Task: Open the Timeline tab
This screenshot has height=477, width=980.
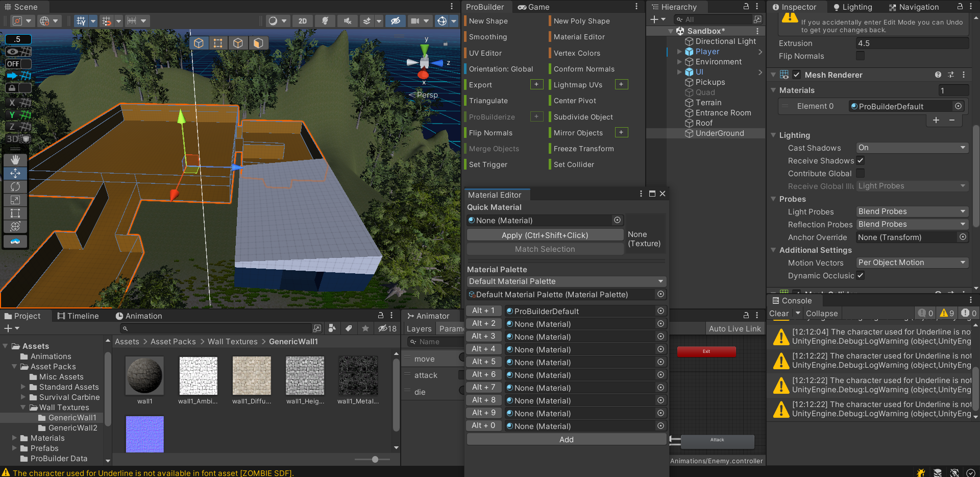Action: (78, 316)
